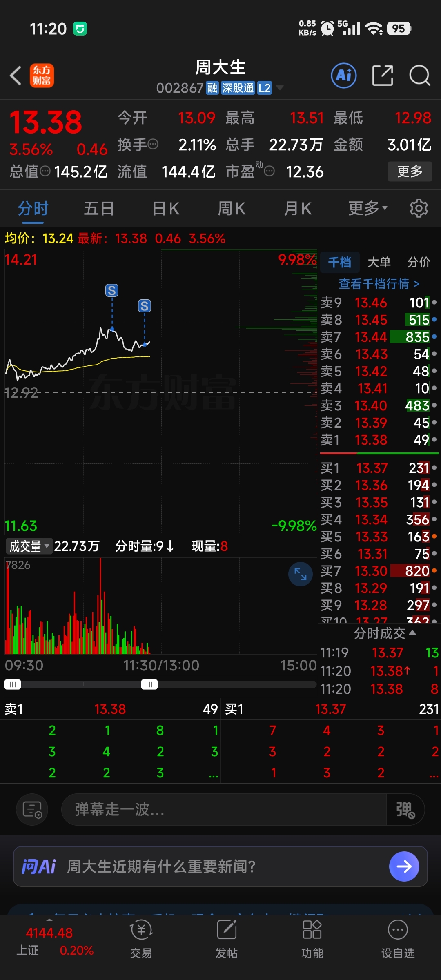Image resolution: width=441 pixels, height=980 pixels.
Task: Tap the share/export icon
Action: tap(383, 76)
